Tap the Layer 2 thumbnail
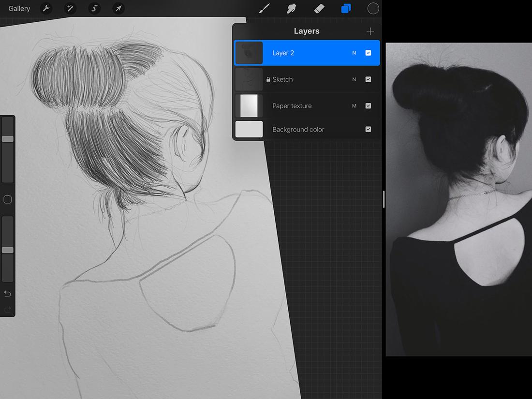532x399 pixels. point(248,53)
